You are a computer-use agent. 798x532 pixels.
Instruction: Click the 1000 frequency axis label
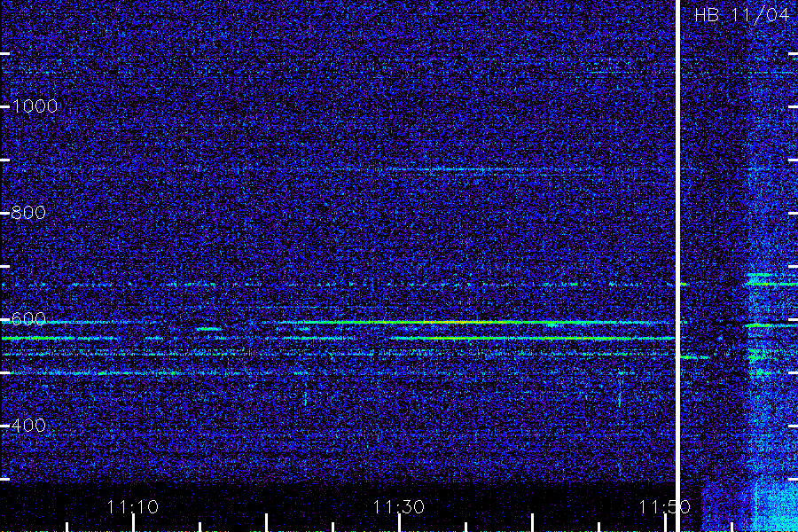click(35, 106)
